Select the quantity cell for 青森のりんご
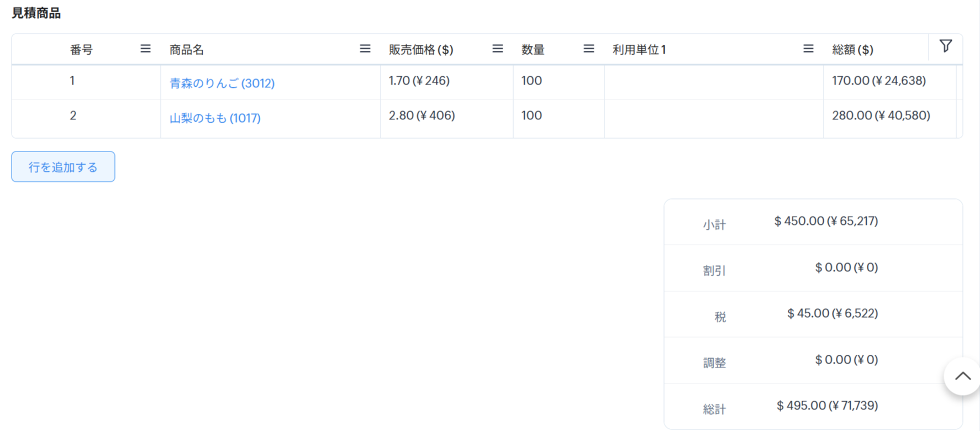The height and width of the screenshot is (431, 980). tap(558, 81)
